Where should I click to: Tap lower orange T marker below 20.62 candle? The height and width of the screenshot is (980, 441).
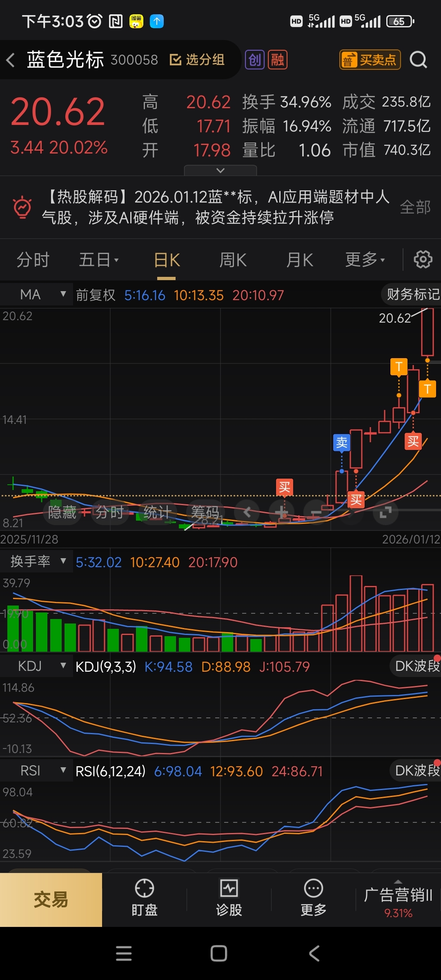tap(428, 389)
